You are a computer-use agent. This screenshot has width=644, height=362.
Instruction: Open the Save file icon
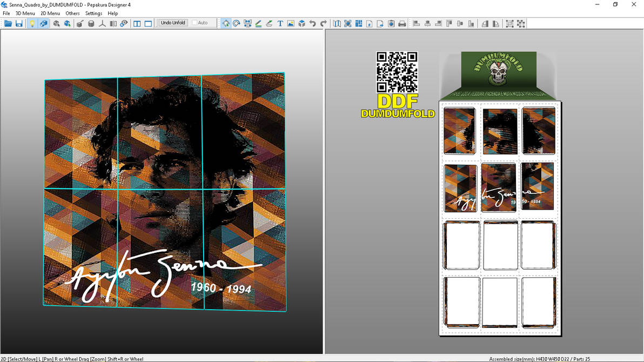[x=19, y=23]
